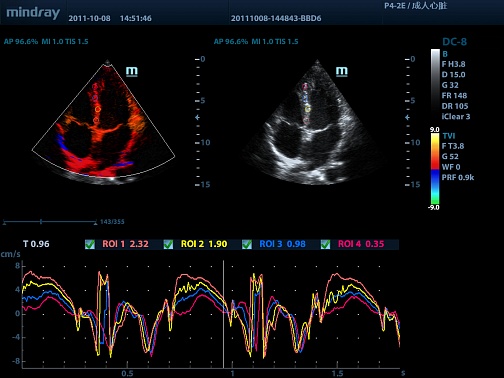Click the iClear 3 parameter
504x378 pixels.
[x=456, y=116]
